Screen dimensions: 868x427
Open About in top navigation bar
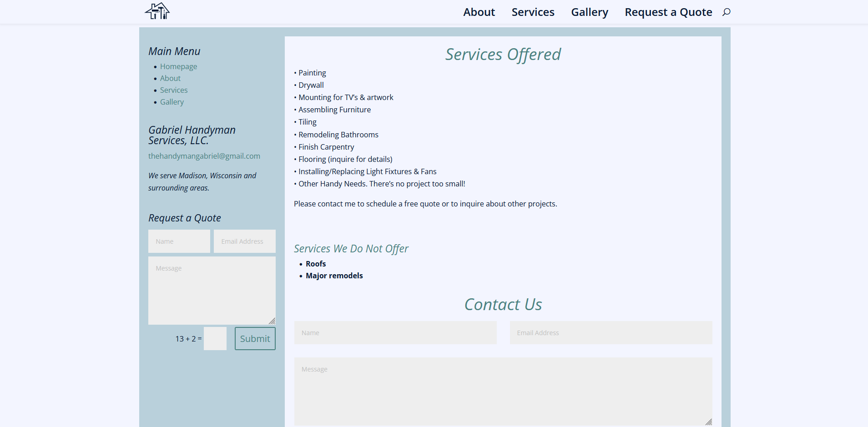pyautogui.click(x=479, y=12)
